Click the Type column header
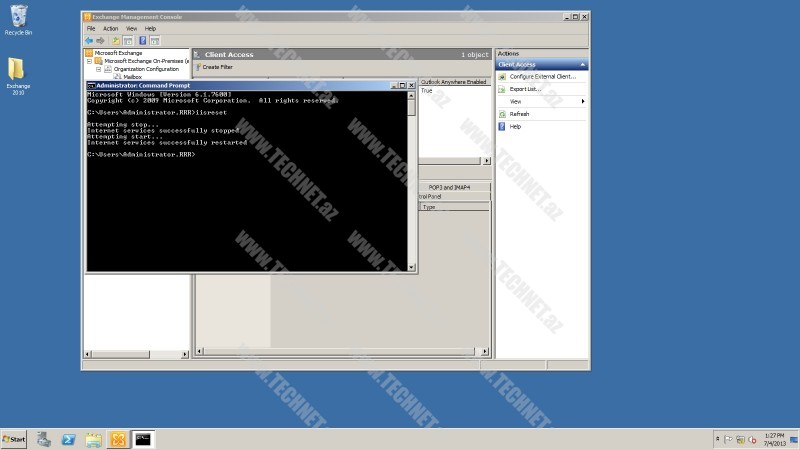The width and height of the screenshot is (800, 450). click(455, 207)
